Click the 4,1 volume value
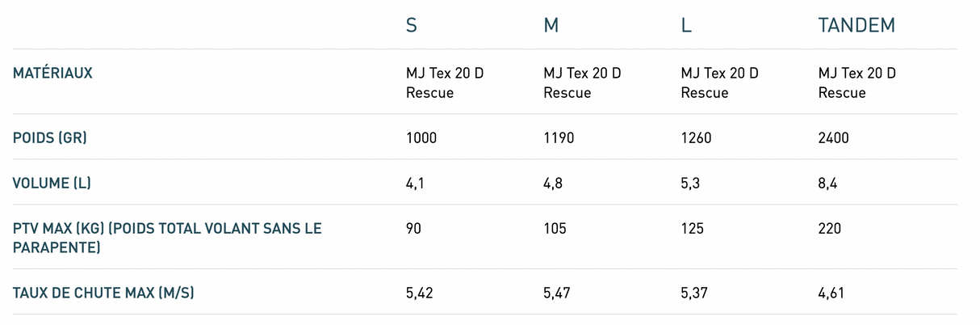The height and width of the screenshot is (325, 980). click(415, 184)
